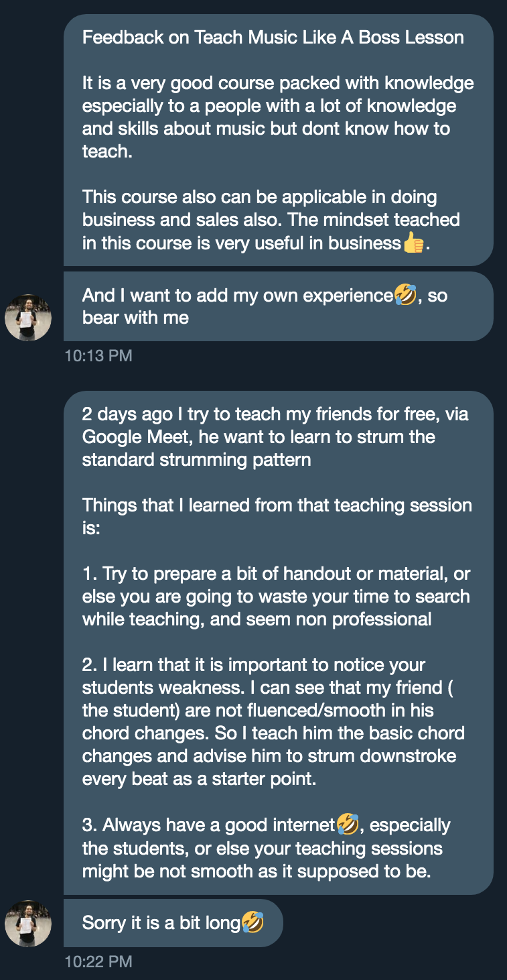Select the "This course also can be applicable" paragraph
507x980 pixels.
[x=271, y=220]
